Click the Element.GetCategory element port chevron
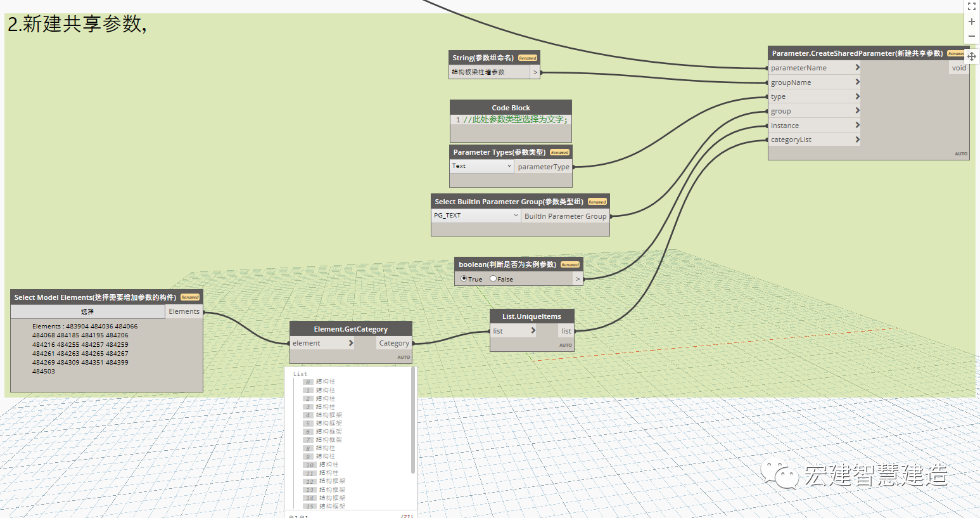The width and height of the screenshot is (980, 518). [350, 343]
